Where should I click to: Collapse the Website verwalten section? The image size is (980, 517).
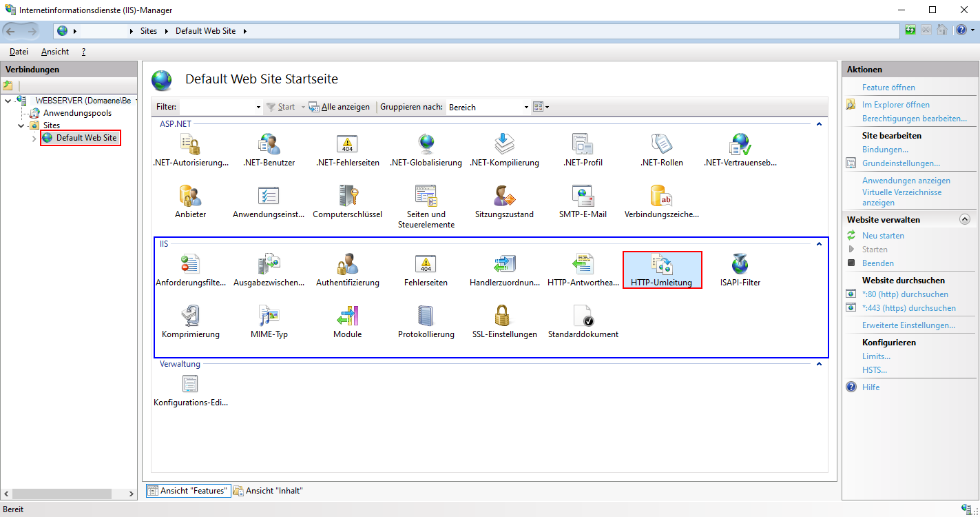tap(965, 219)
